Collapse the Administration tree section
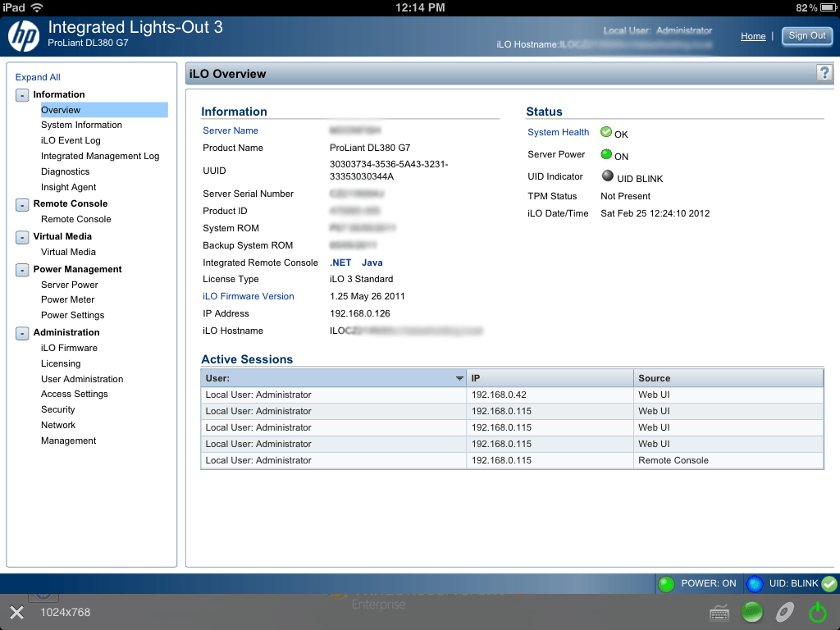 (22, 333)
